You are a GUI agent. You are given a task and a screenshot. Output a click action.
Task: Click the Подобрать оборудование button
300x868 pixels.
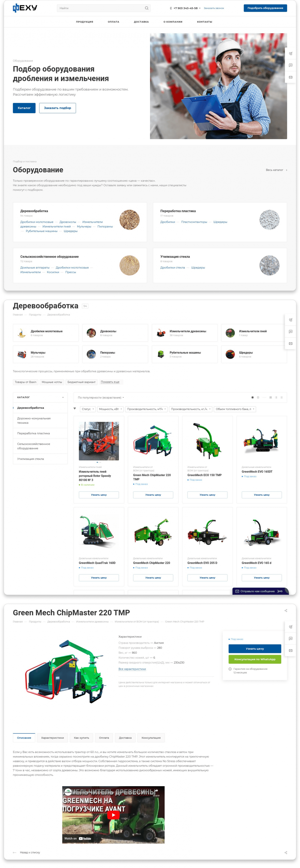(265, 8)
